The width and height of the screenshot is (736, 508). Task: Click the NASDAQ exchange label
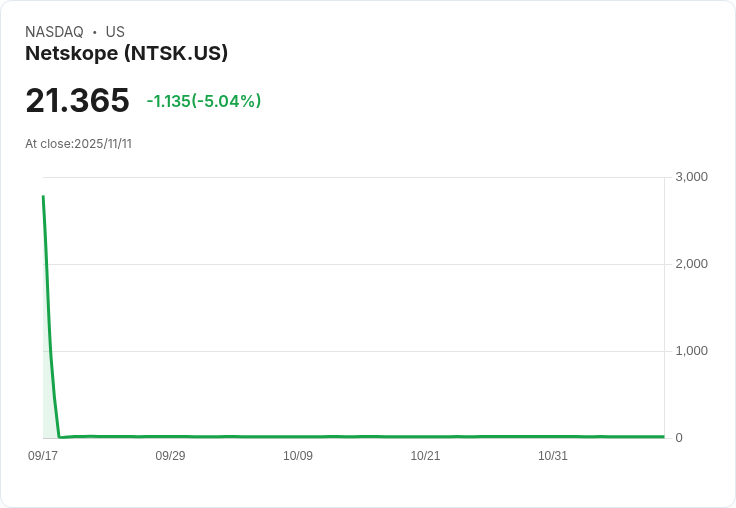(x=54, y=32)
